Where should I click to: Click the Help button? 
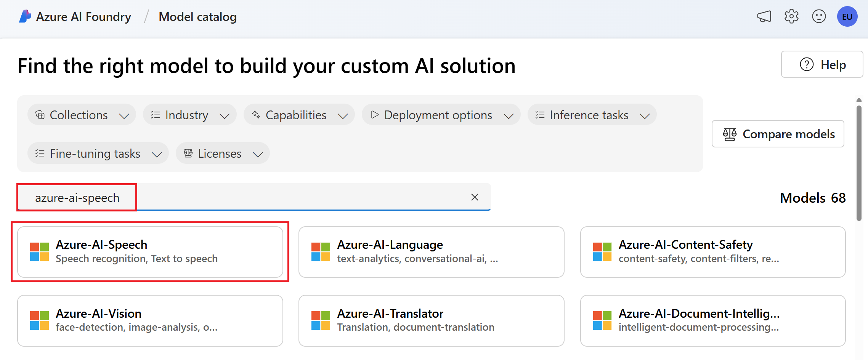pyautogui.click(x=821, y=64)
